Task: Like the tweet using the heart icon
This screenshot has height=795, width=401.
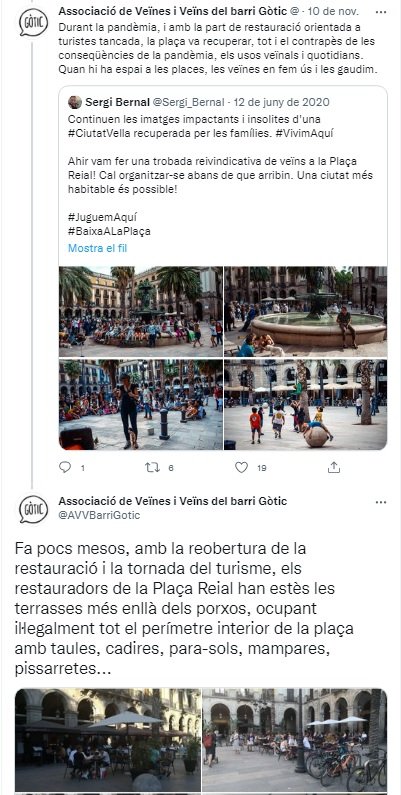Action: pyautogui.click(x=241, y=467)
